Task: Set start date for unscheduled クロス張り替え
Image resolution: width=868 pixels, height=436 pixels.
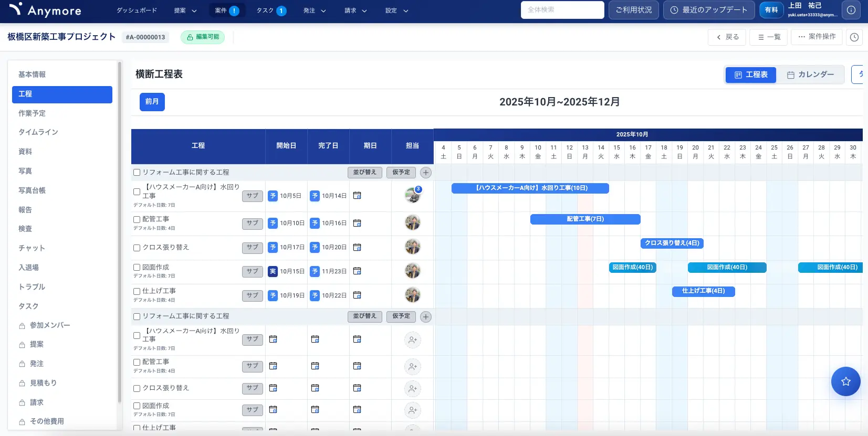Action: (x=273, y=388)
